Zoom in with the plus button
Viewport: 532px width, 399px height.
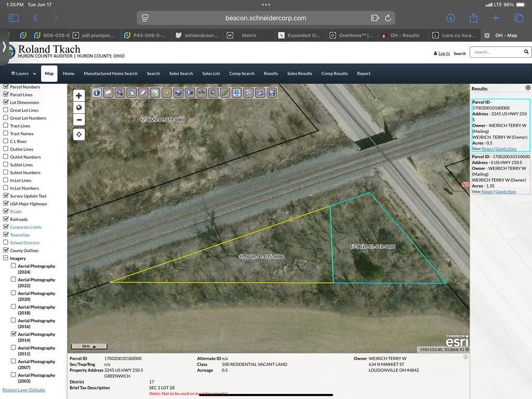pos(79,96)
